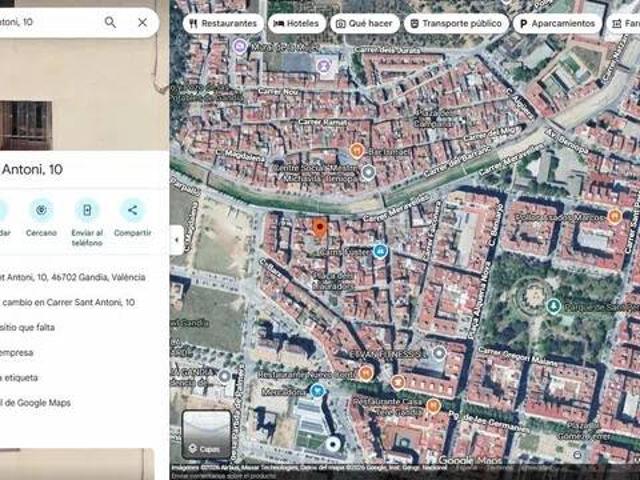Open the Qué hacer filter
Screen dimensions: 640x480
pyautogui.click(x=364, y=24)
